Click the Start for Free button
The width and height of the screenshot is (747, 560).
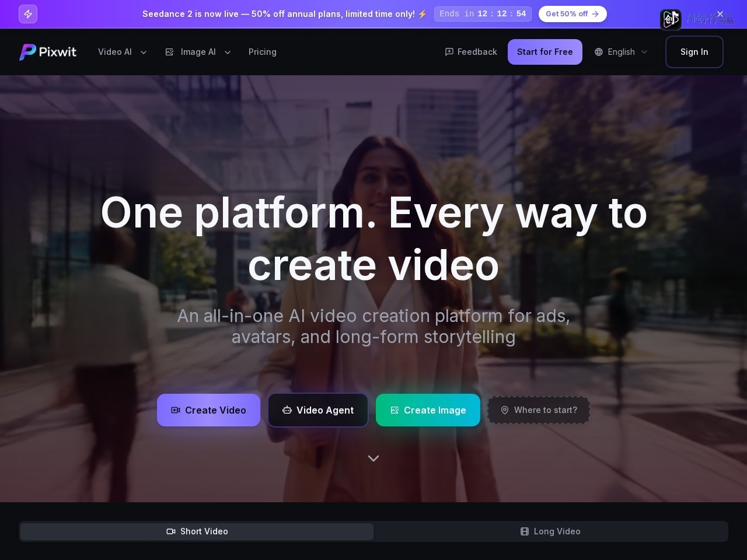coord(545,52)
